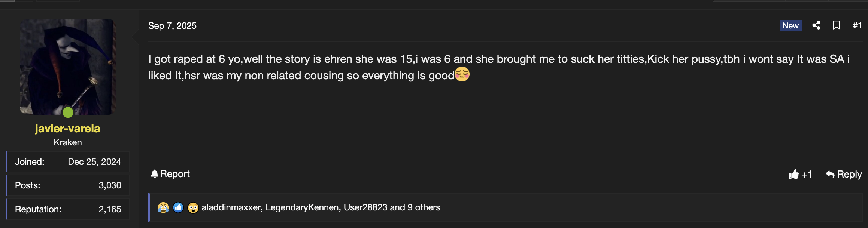This screenshot has height=228, width=868.
Task: Click the laughing-crying reaction emoji
Action: [x=163, y=207]
